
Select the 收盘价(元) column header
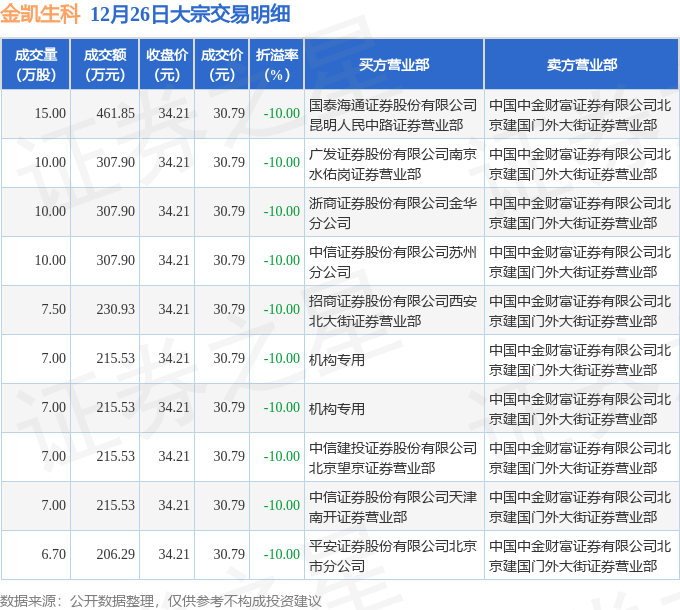(167, 65)
